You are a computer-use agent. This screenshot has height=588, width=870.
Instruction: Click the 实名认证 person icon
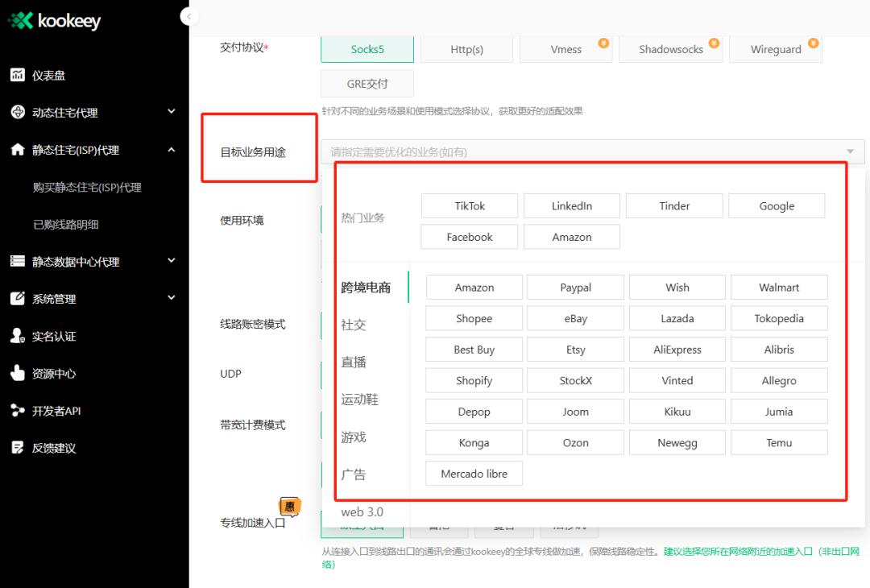coord(17,336)
